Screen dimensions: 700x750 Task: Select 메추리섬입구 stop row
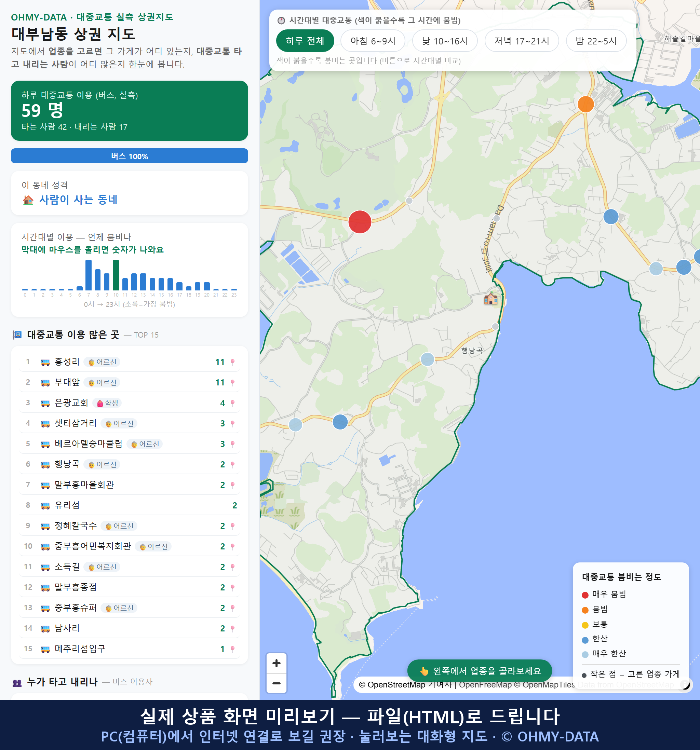click(x=130, y=649)
